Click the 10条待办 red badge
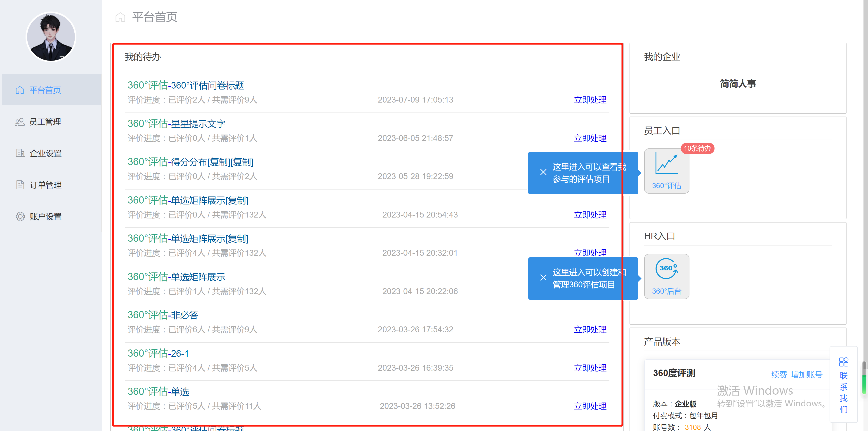This screenshot has width=868, height=431. point(697,148)
